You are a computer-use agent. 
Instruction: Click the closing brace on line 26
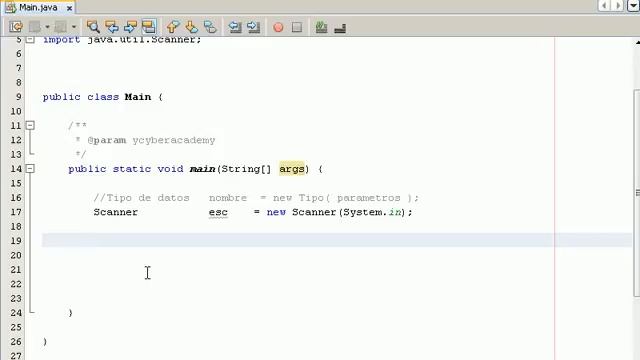point(45,342)
